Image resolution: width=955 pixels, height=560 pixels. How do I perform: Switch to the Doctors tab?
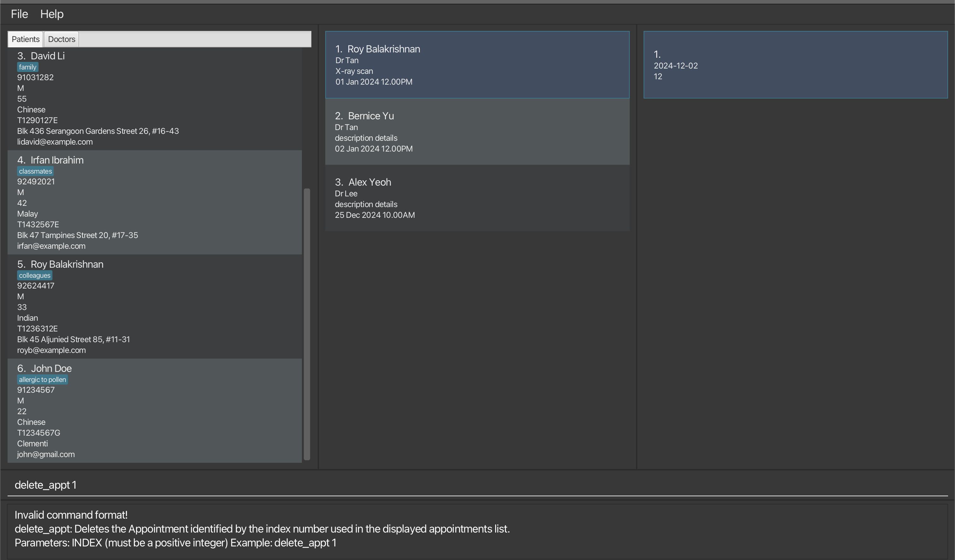[x=61, y=39]
